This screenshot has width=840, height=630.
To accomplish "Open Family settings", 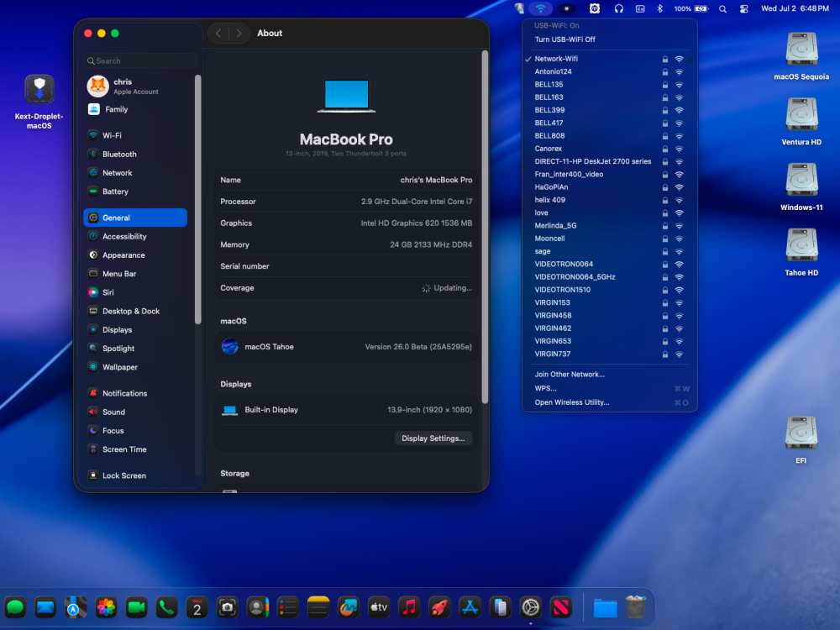I will tap(135, 109).
